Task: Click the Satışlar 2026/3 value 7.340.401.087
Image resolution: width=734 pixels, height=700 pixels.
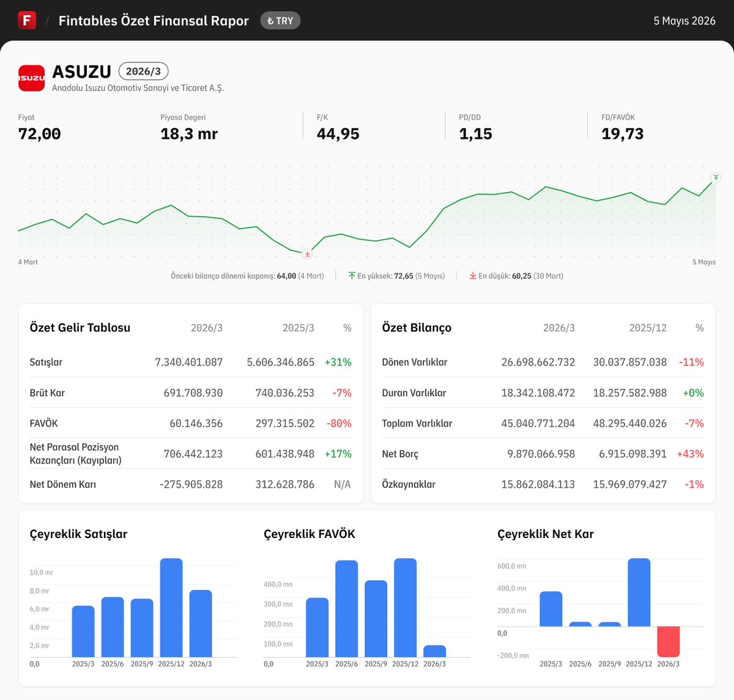Action: (189, 362)
